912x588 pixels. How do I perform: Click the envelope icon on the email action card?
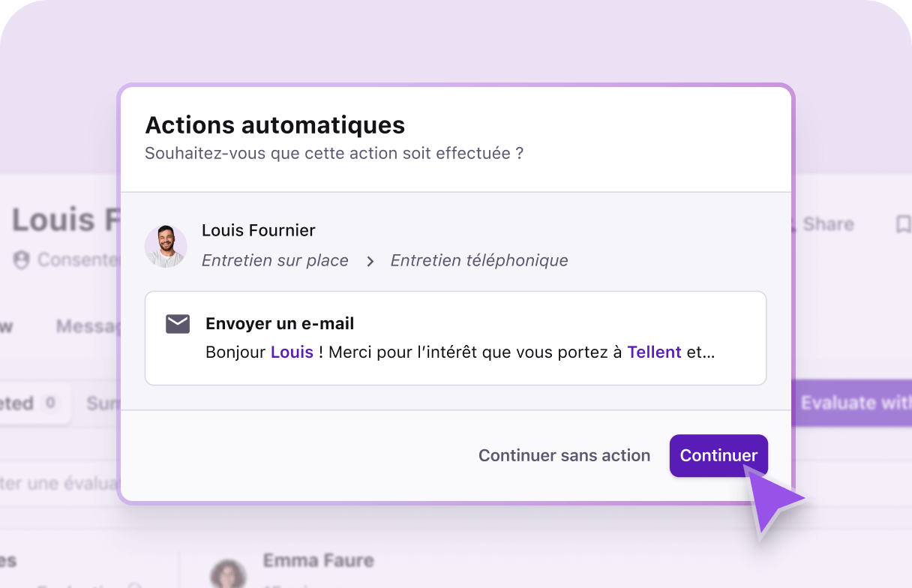(178, 323)
